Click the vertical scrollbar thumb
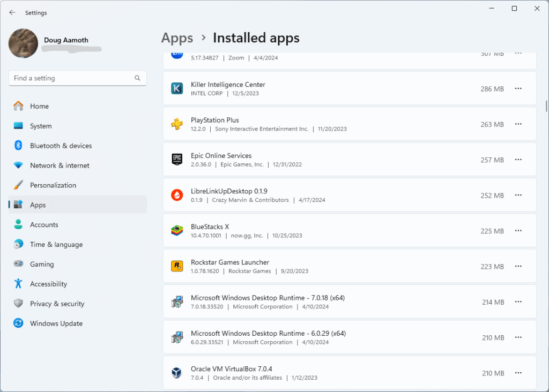The height and width of the screenshot is (392, 549). [x=546, y=105]
